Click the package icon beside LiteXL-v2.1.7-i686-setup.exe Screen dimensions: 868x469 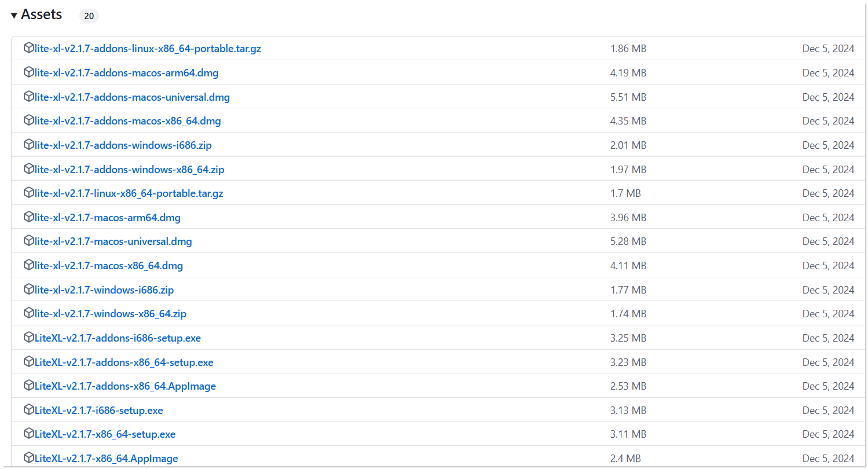[28, 410]
